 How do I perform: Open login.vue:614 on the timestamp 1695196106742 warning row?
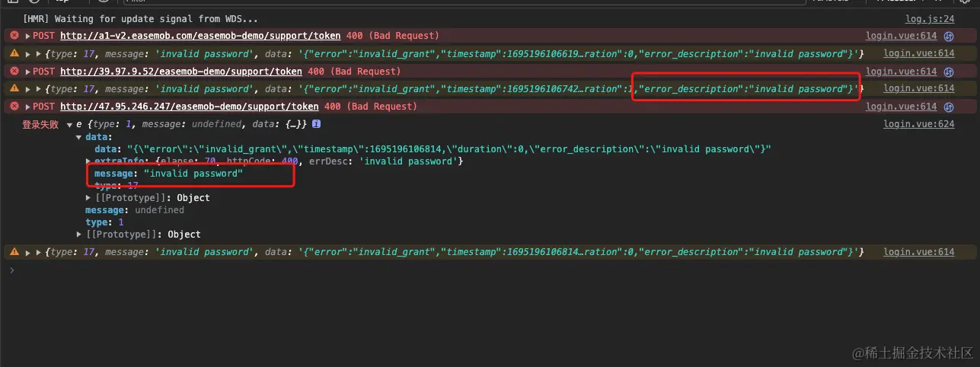(919, 88)
